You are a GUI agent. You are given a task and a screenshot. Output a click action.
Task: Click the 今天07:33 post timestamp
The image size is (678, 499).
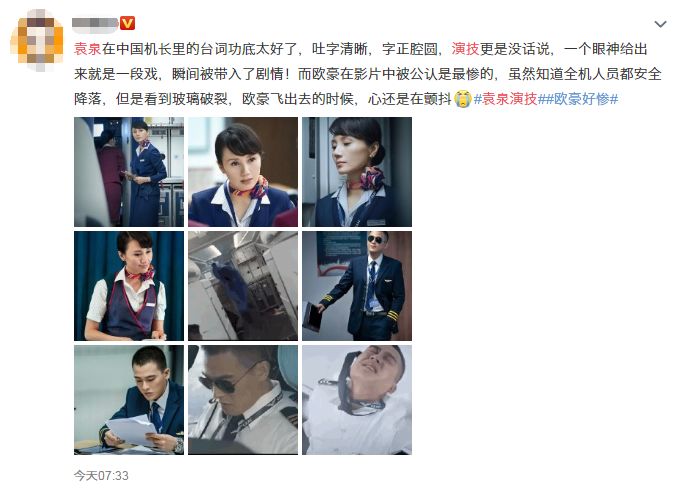pos(101,476)
